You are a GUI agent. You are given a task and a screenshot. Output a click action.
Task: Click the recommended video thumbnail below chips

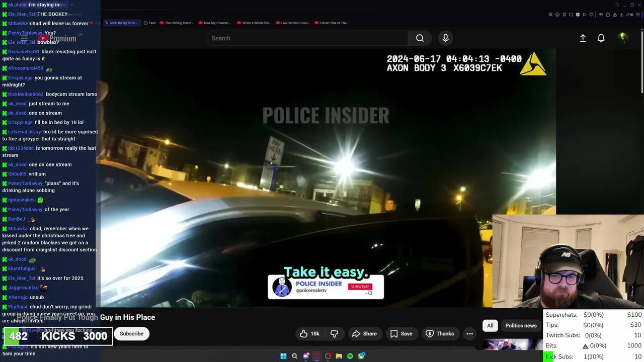point(512,345)
